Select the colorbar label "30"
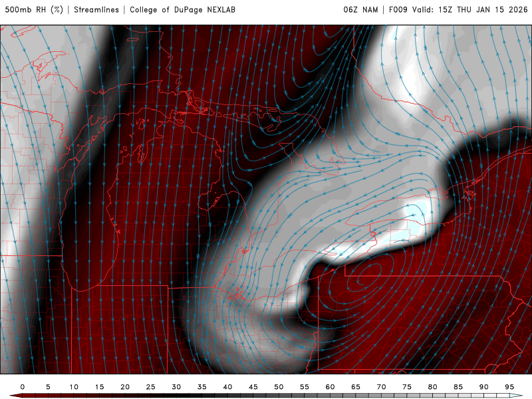This screenshot has width=532, height=399. coord(176,387)
